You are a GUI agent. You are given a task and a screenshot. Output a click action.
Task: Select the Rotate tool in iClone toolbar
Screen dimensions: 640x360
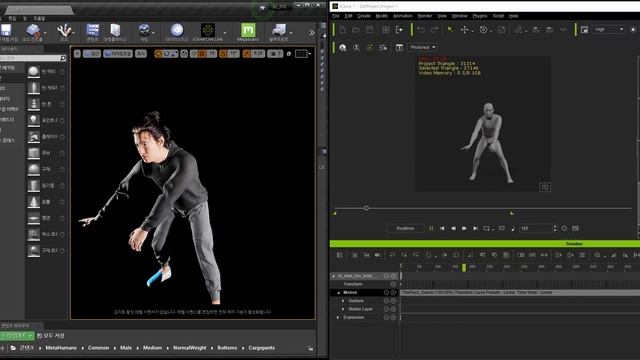(483, 29)
